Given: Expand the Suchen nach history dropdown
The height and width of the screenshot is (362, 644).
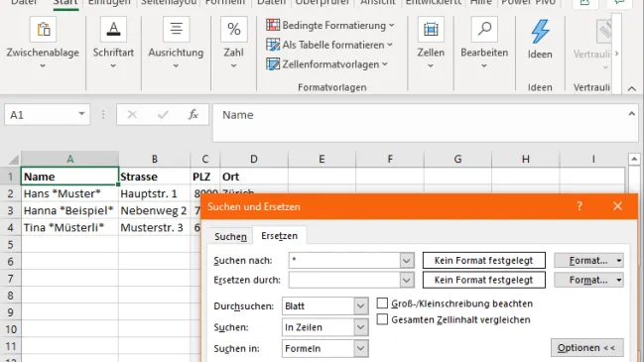Looking at the screenshot, I should click(407, 260).
